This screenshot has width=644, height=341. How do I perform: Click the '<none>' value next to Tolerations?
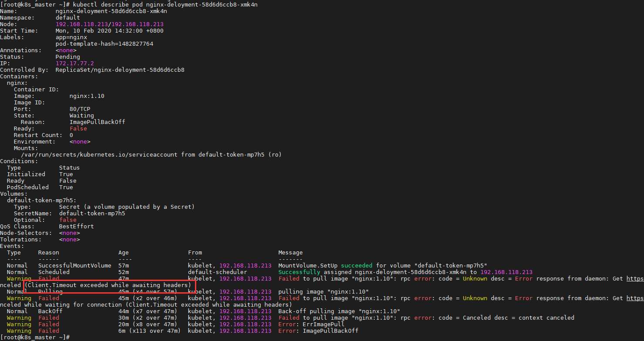(x=70, y=239)
